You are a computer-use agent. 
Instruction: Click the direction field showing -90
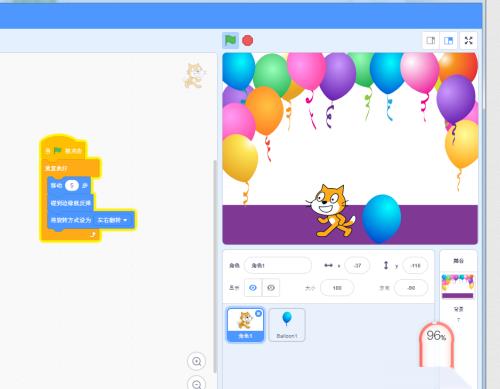(x=411, y=288)
